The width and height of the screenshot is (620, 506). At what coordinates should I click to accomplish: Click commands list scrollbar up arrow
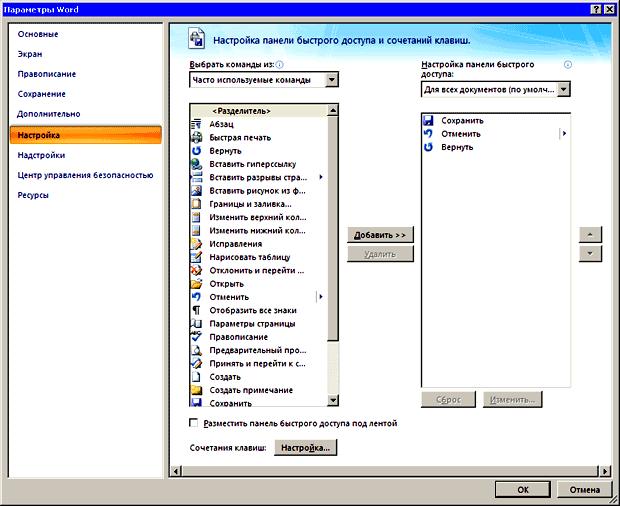[x=333, y=111]
